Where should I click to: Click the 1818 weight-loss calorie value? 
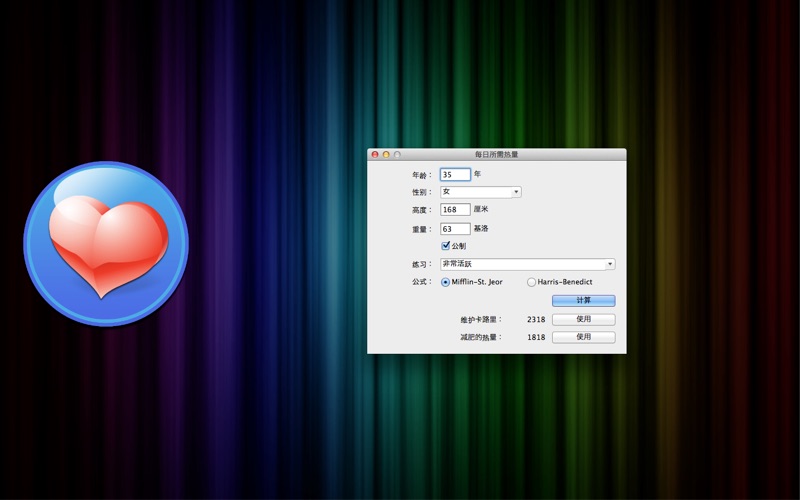536,337
